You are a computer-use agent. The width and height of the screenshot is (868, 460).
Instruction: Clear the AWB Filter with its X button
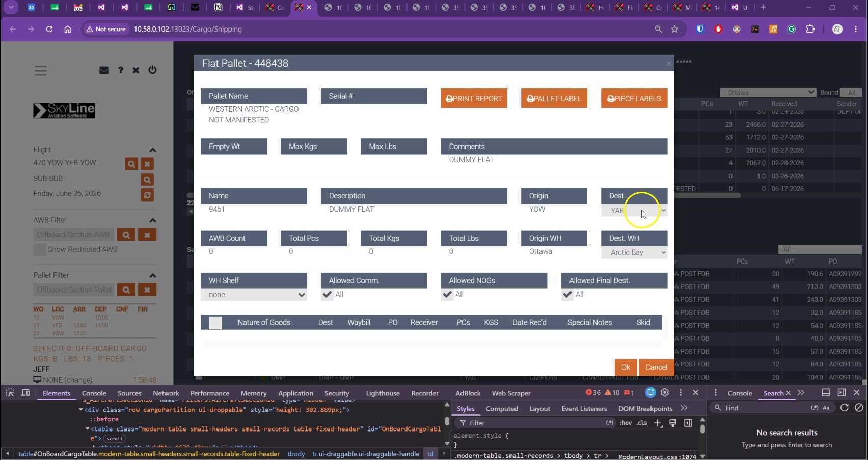[147, 235]
